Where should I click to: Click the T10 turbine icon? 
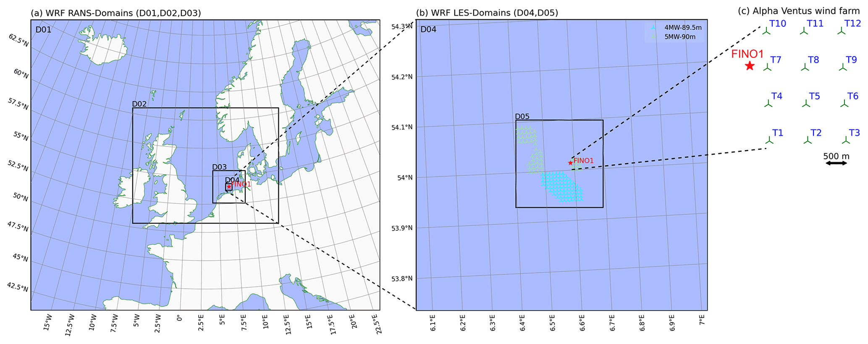coord(766,31)
